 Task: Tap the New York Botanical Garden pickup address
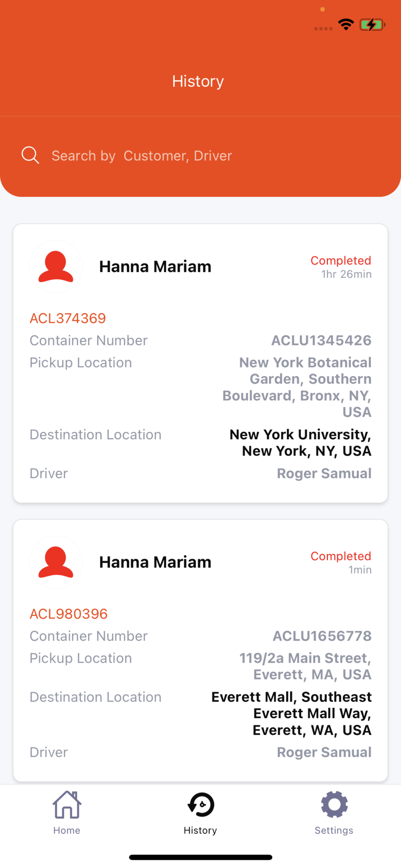point(297,387)
